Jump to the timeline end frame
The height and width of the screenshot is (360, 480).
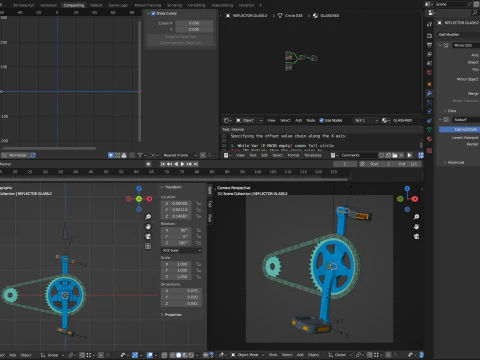[196, 164]
